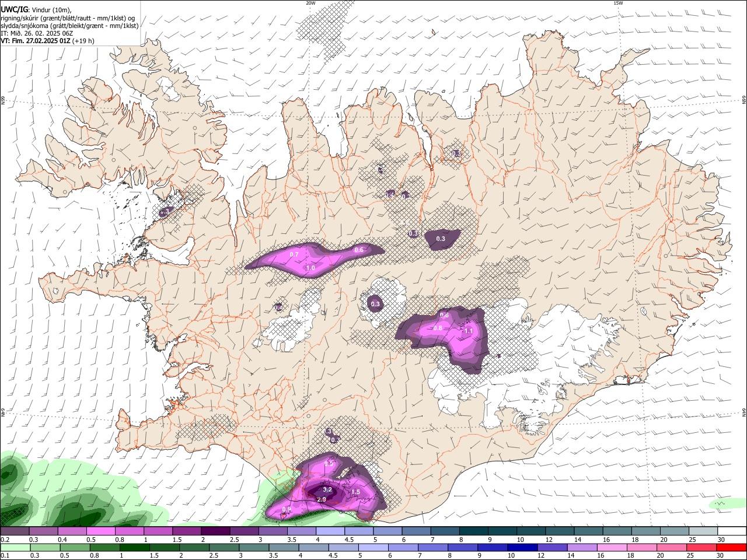Click the "0.1" label under the lower legend

pyautogui.click(x=4, y=556)
